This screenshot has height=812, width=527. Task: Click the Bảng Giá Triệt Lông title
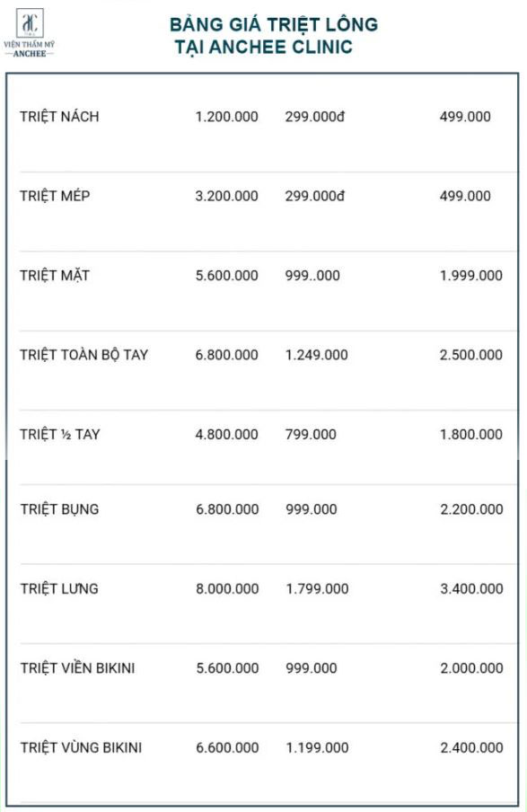(x=274, y=25)
